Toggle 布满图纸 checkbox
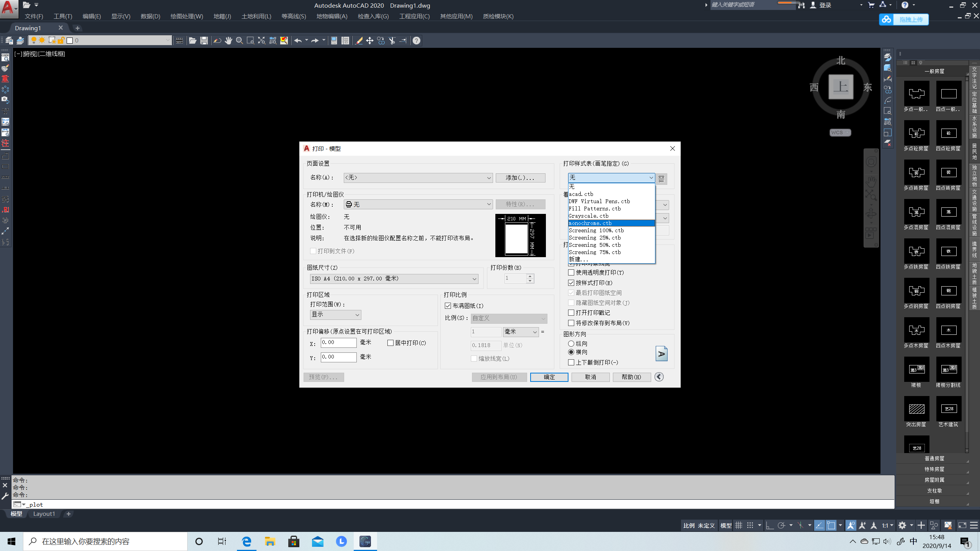This screenshot has height=551, width=980. coord(448,306)
